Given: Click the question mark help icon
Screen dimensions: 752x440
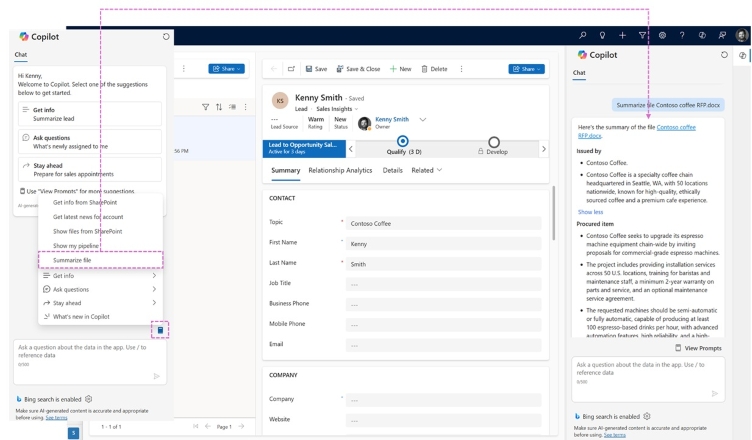Looking at the screenshot, I should pyautogui.click(x=682, y=35).
